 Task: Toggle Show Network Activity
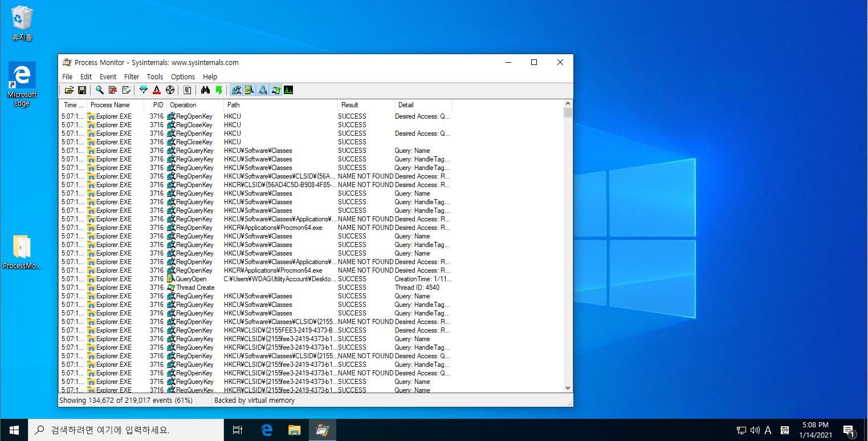click(x=262, y=90)
